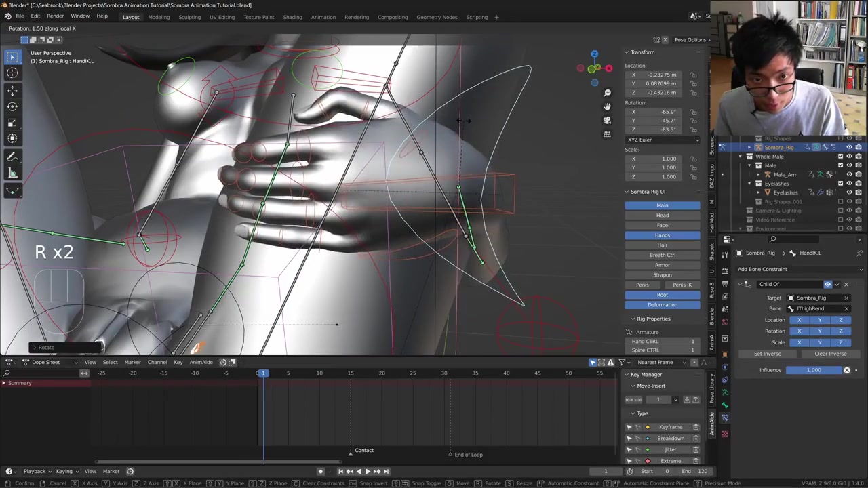Toggle the camera view icon in the viewport
Image resolution: width=868 pixels, height=488 pixels.
(607, 120)
